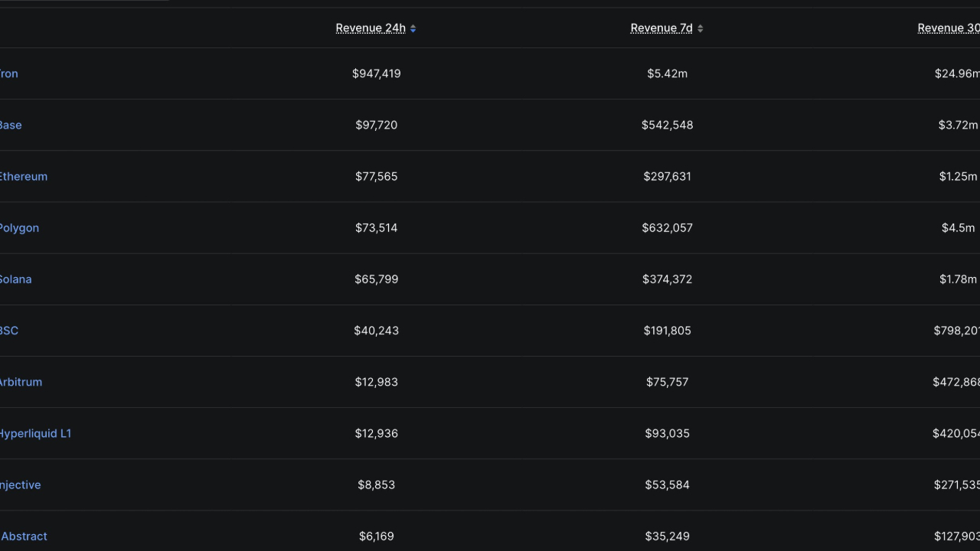Open the Tron chain link
980x551 pixels.
click(x=8, y=73)
